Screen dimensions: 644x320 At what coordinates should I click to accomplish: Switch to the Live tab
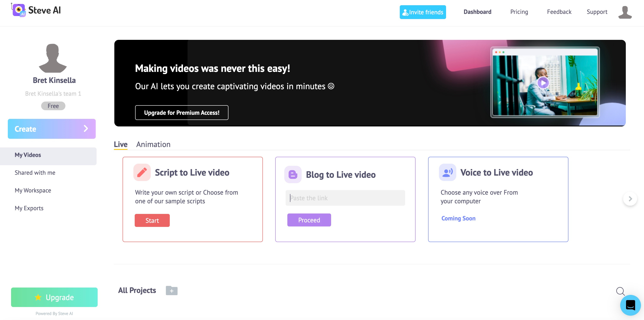121,144
